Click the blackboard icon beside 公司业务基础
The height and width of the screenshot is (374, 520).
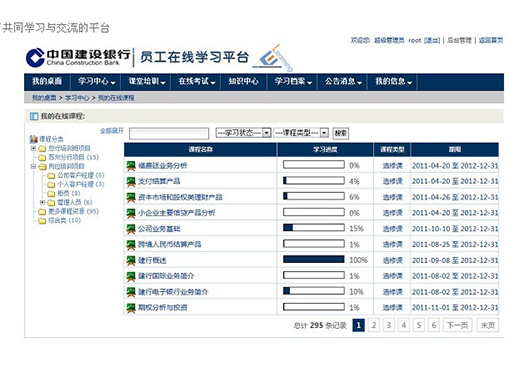[x=131, y=229]
